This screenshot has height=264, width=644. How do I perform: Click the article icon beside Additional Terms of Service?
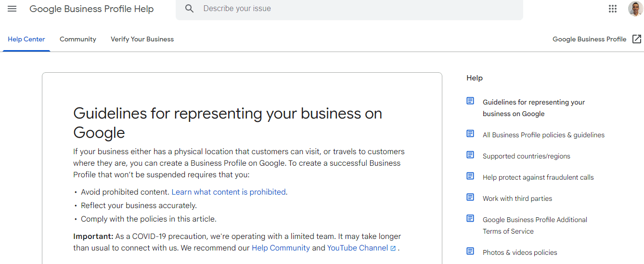470,218
